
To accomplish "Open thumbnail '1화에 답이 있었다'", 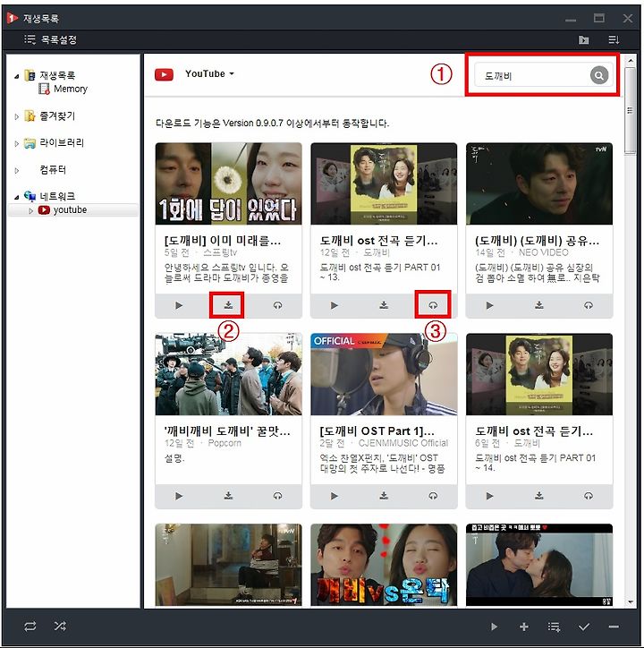I will [x=228, y=183].
